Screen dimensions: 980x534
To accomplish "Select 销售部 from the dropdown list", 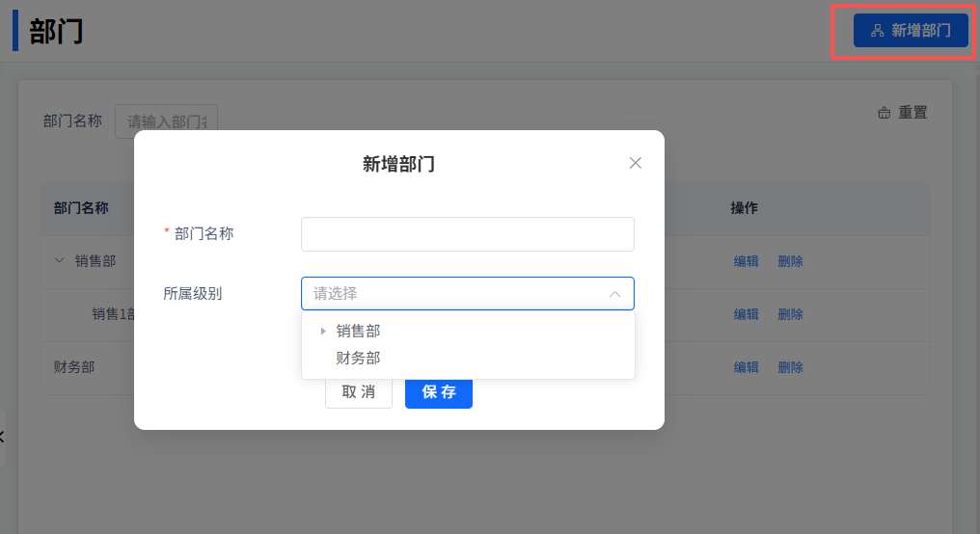I will point(358,332).
